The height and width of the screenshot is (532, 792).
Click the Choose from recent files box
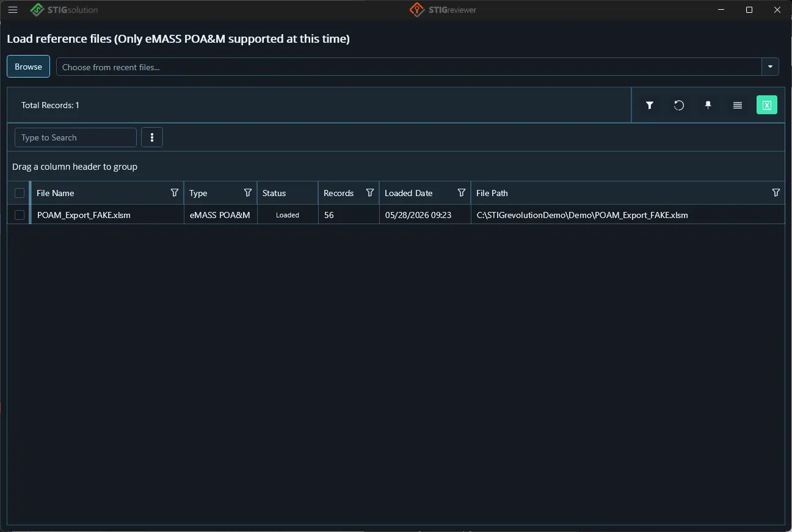tap(409, 67)
